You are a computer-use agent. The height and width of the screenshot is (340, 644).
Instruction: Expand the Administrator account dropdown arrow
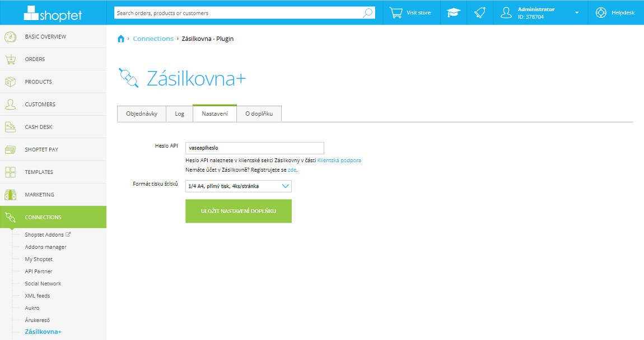tap(577, 13)
